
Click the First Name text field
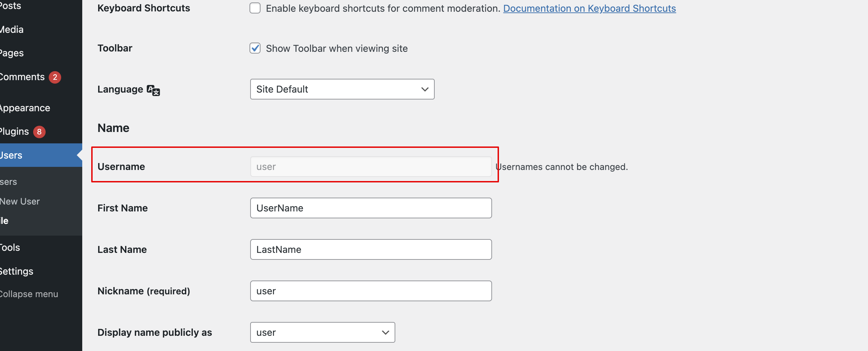point(371,208)
